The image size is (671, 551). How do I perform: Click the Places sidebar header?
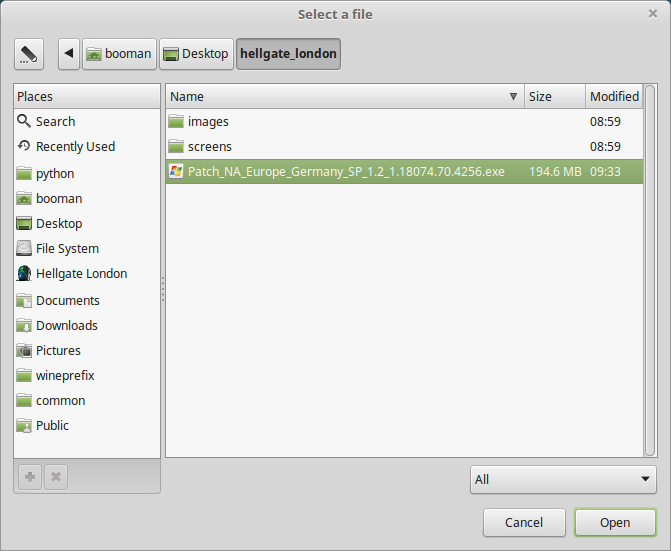pyautogui.click(x=87, y=96)
